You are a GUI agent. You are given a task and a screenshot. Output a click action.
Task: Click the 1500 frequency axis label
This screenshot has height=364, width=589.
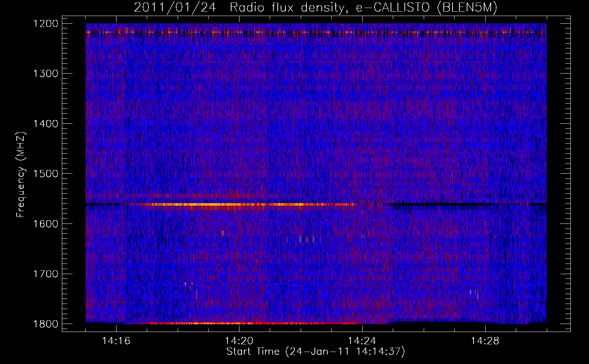46,174
